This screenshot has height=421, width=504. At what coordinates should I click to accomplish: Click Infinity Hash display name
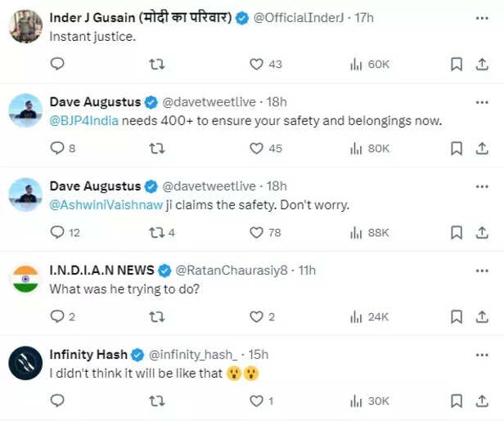point(88,354)
